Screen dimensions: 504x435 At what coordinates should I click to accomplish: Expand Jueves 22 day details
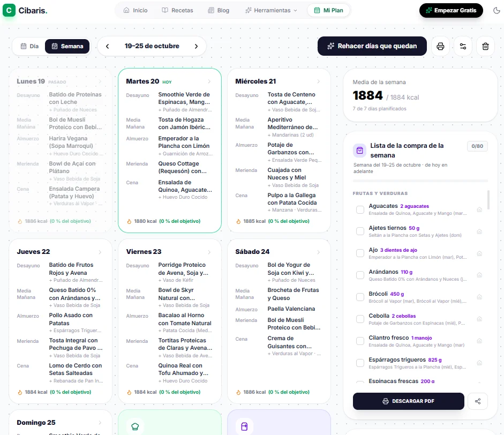pos(100,252)
